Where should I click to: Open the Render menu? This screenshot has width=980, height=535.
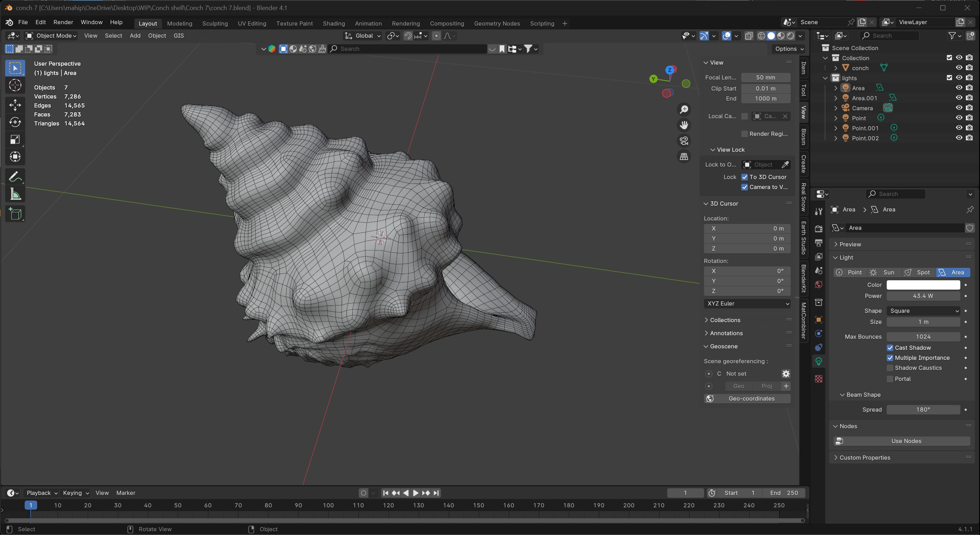coord(63,22)
